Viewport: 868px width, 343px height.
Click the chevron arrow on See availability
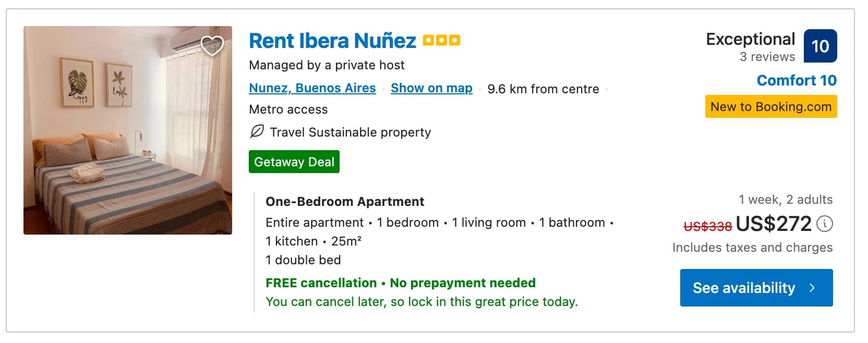coord(812,288)
